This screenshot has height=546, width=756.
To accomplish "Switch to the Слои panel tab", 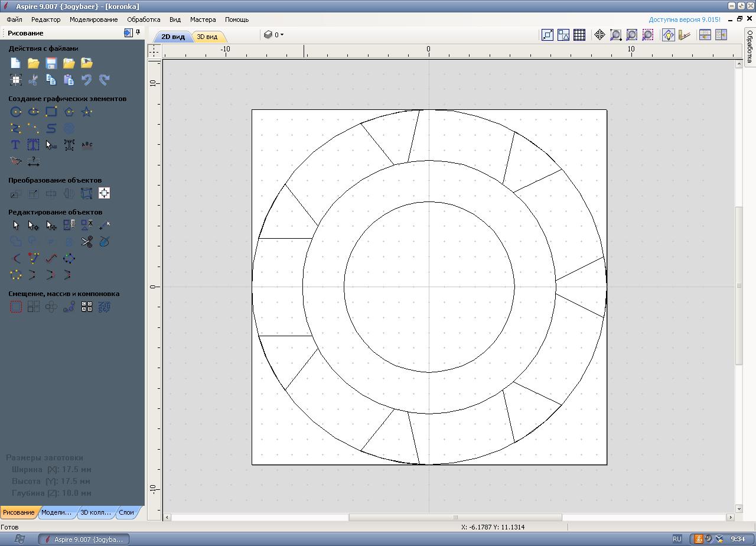I will [126, 512].
